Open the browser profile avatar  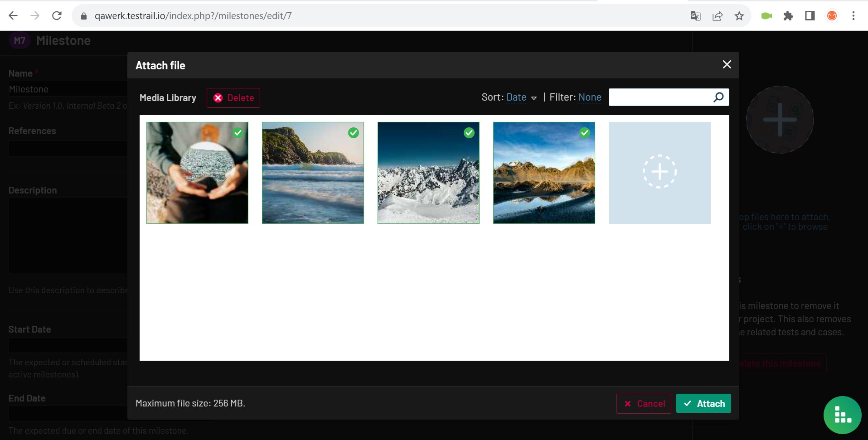coord(832,16)
